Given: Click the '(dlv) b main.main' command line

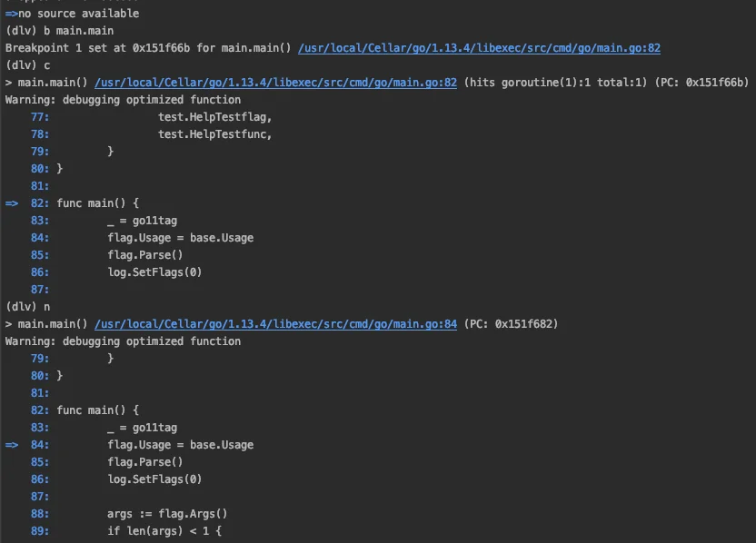Looking at the screenshot, I should point(60,31).
